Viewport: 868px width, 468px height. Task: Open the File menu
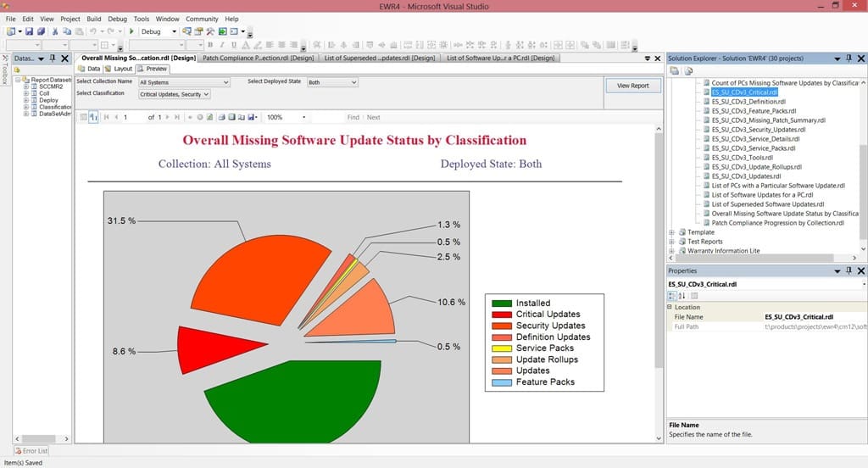coord(10,19)
